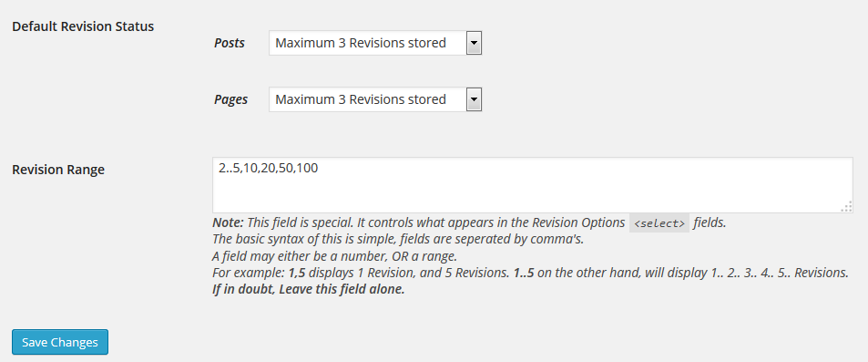Open the Pages revision status select box
Screen dimensions: 868x362
click(x=375, y=99)
